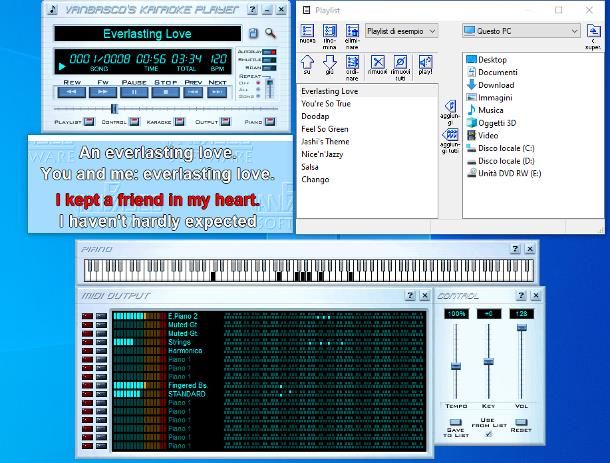Image resolution: width=610 pixels, height=463 pixels.
Task: Toggle the Output window button
Action: point(225,122)
